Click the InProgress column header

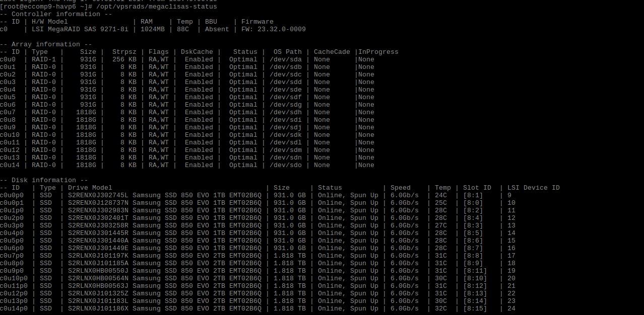[378, 52]
